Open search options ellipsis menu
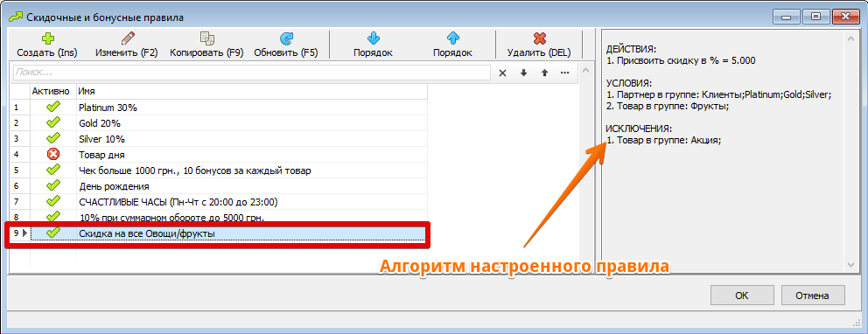The height and width of the screenshot is (334, 868). tap(564, 73)
